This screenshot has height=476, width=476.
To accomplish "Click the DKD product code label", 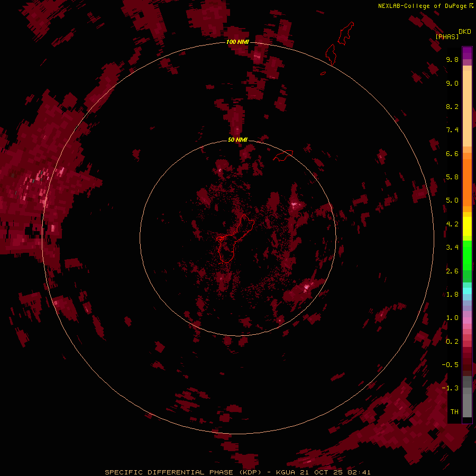I will coord(465,32).
